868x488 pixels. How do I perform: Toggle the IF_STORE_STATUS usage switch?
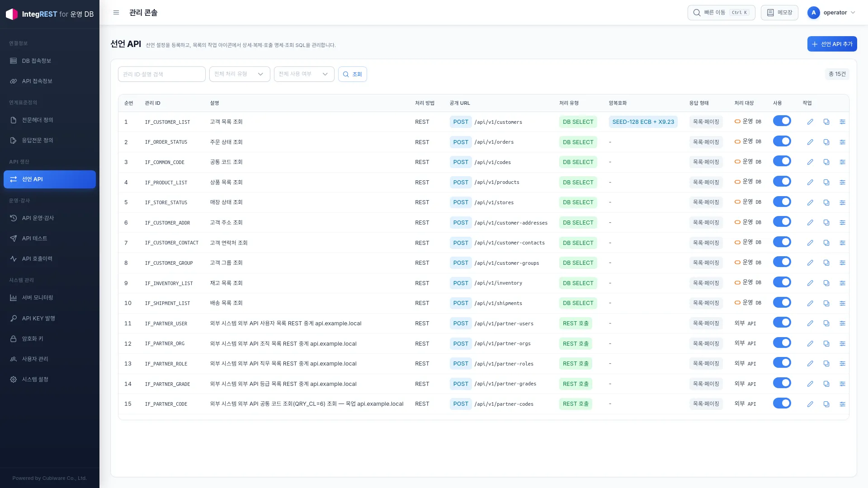[782, 202]
